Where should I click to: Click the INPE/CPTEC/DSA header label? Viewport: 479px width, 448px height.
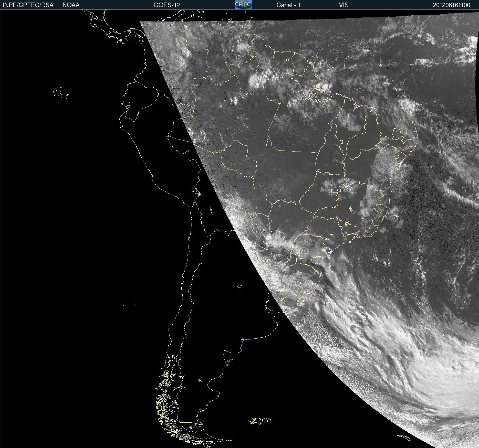click(x=28, y=5)
